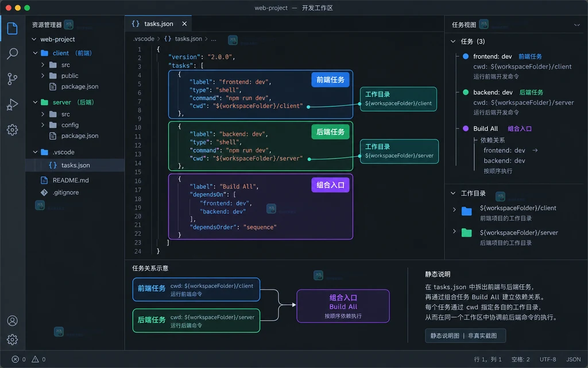Screen dimensions: 588x368
Task: Collapse the 工作目录 section in task view
Action: [453, 193]
